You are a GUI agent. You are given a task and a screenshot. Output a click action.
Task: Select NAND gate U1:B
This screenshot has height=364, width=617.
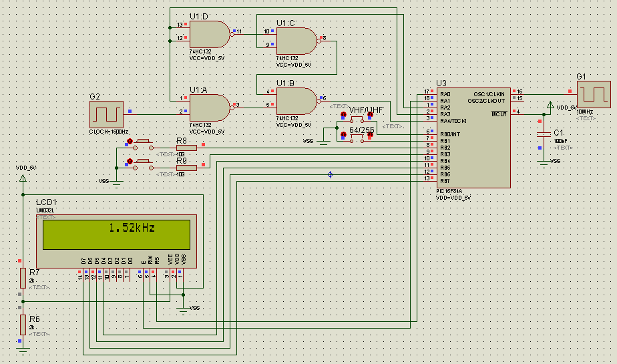point(298,101)
